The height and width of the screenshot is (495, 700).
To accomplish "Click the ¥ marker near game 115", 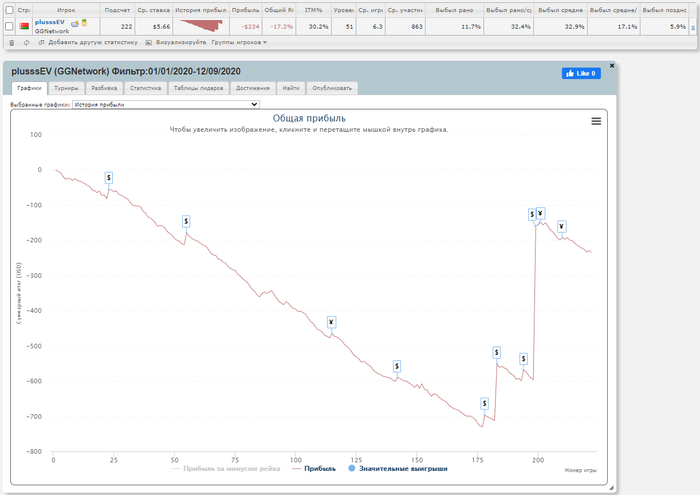I will pos(331,322).
